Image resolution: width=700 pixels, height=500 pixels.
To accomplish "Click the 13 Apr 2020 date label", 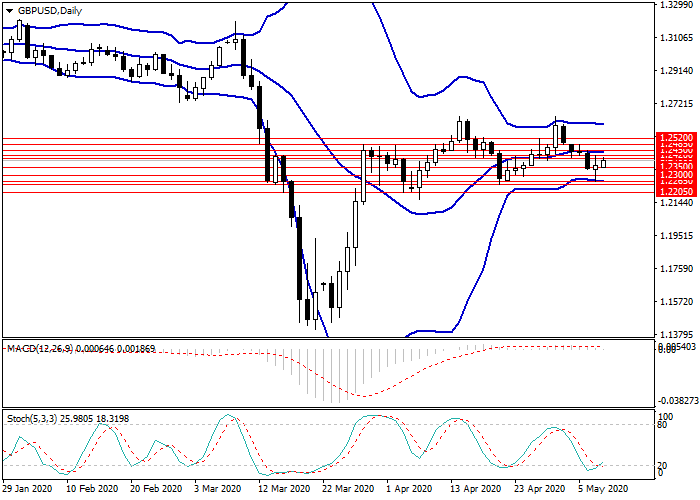I will point(474,490).
